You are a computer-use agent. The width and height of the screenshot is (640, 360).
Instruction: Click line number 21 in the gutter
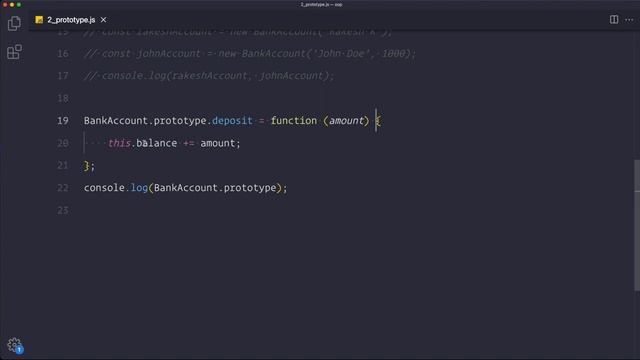[63, 165]
